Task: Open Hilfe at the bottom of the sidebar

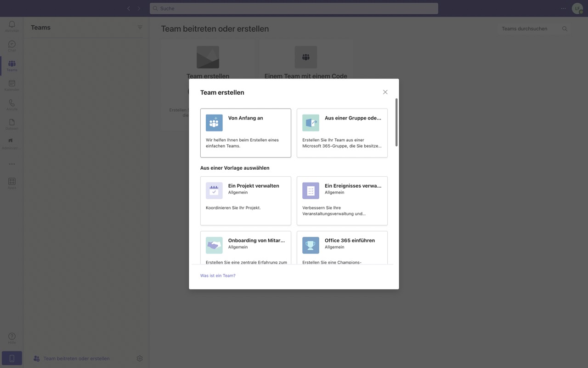Action: [11, 338]
